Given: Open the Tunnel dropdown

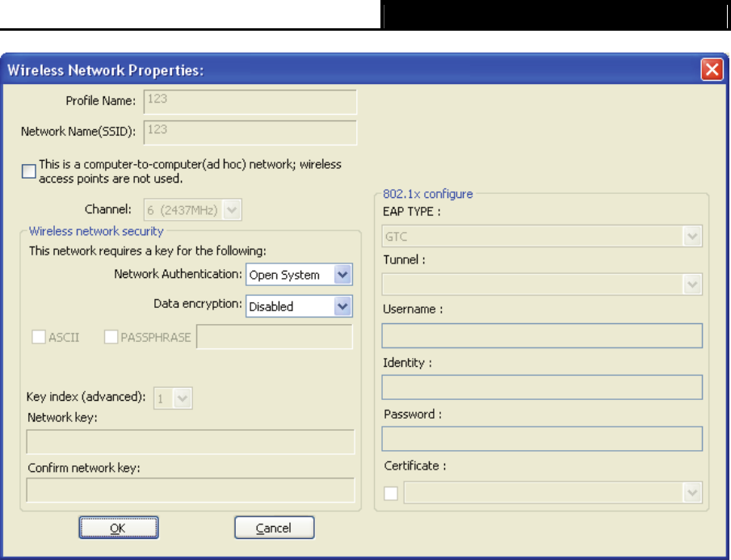Looking at the screenshot, I should 542,284.
